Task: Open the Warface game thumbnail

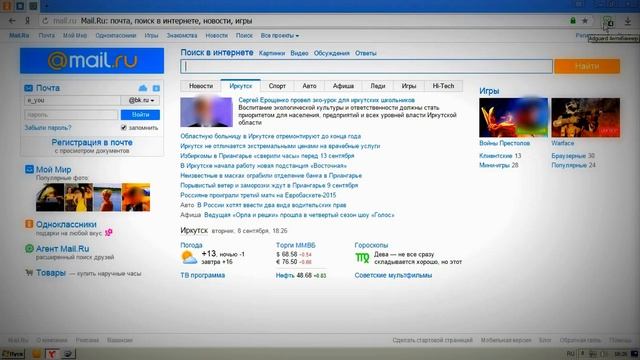Action: (585, 118)
